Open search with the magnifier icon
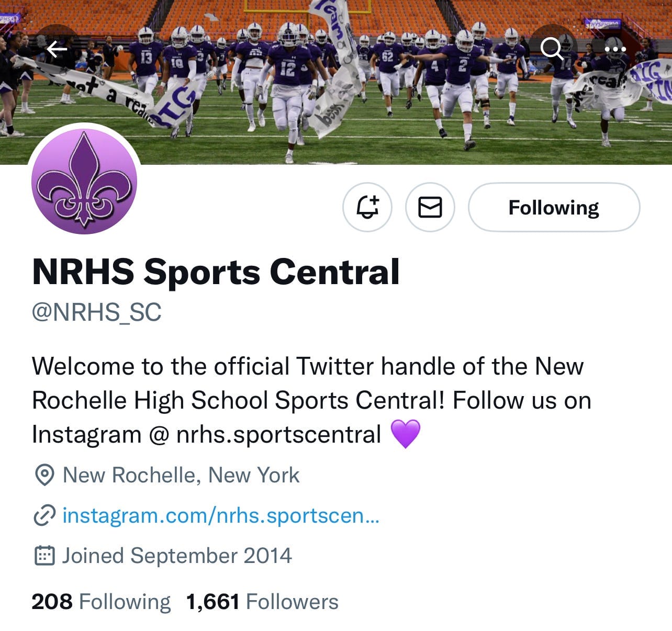 pos(552,49)
